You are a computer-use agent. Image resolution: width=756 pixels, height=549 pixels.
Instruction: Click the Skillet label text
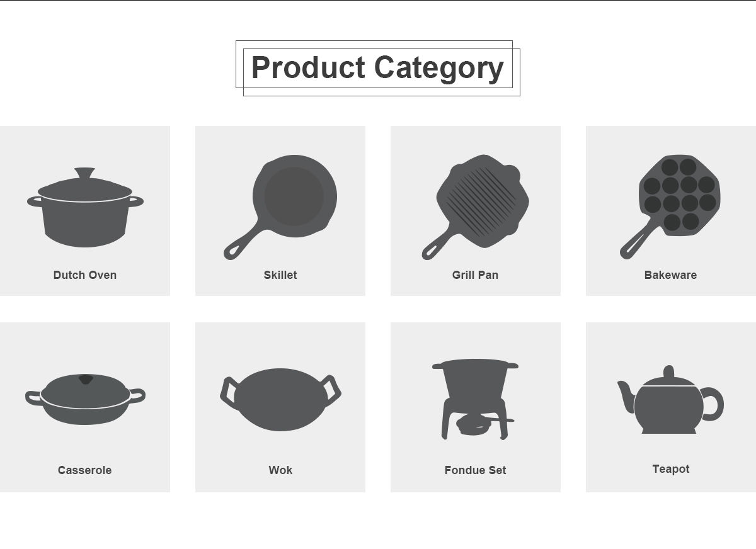[280, 275]
